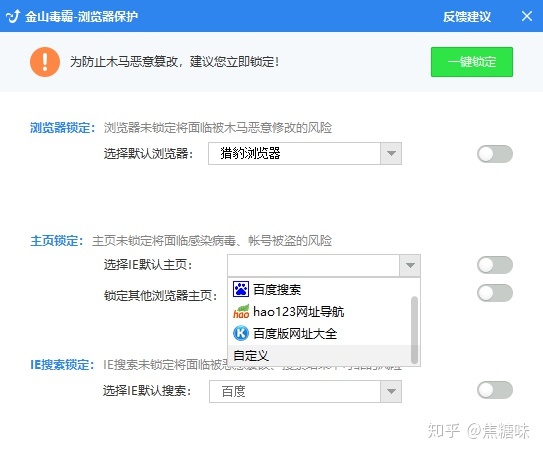
Task: Click the 选择IE默认搜索: label
Action: point(147,391)
